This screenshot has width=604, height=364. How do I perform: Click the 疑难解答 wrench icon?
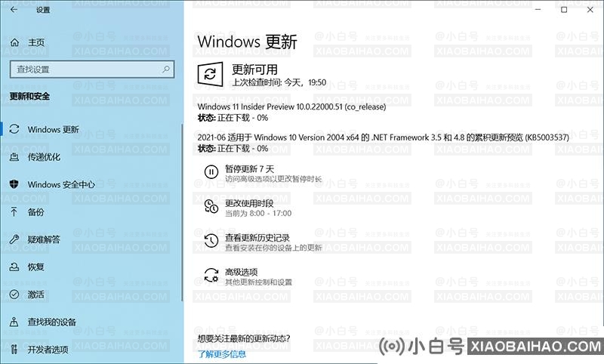tap(14, 239)
